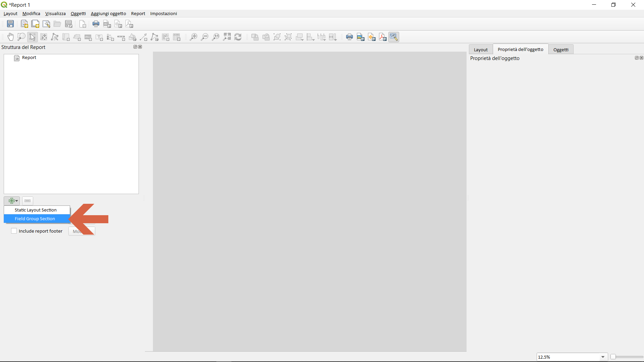Choose Field Group Section from the dropdown

click(x=35, y=219)
